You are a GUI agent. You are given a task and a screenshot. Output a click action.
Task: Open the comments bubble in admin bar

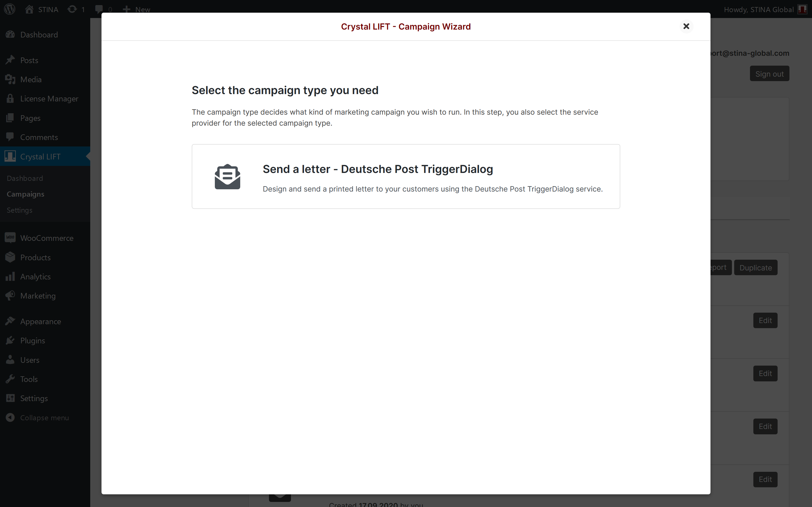pos(99,9)
